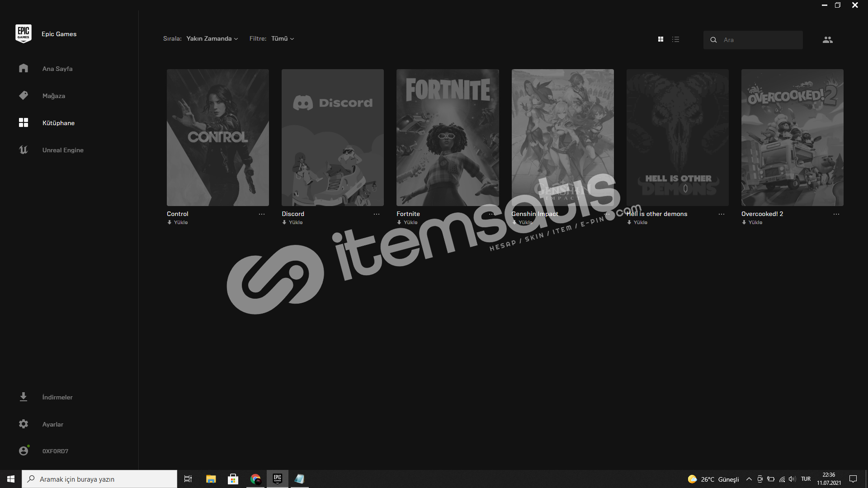Click the Hell is other demons cover

(678, 137)
